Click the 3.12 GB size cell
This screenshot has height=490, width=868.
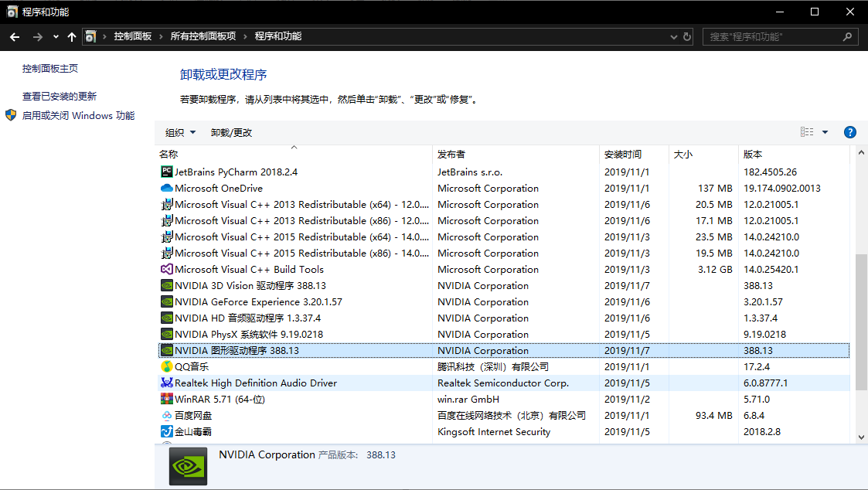[715, 270]
